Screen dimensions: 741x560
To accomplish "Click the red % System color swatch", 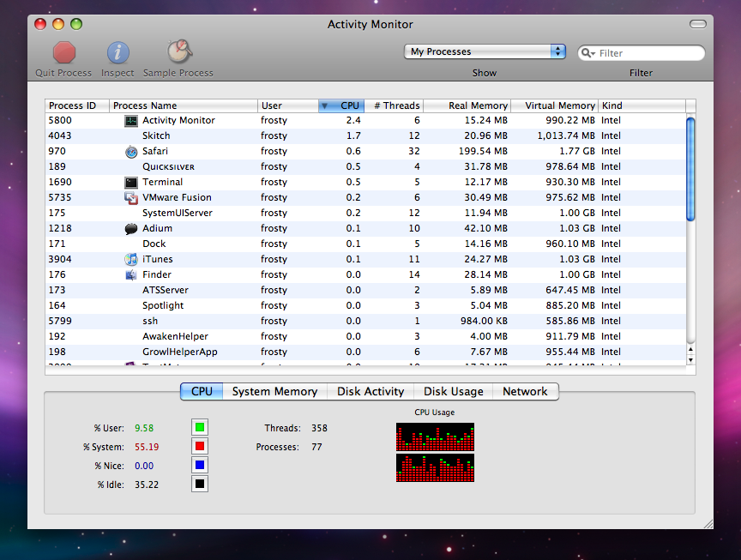I will pos(200,447).
